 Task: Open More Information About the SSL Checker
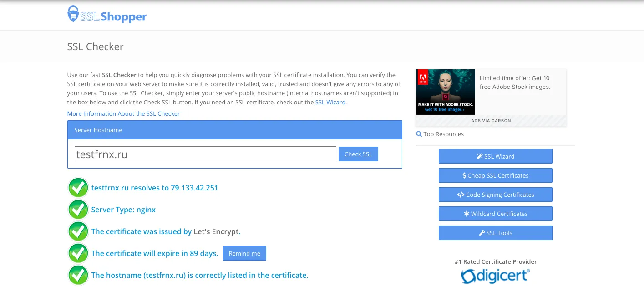tap(123, 113)
